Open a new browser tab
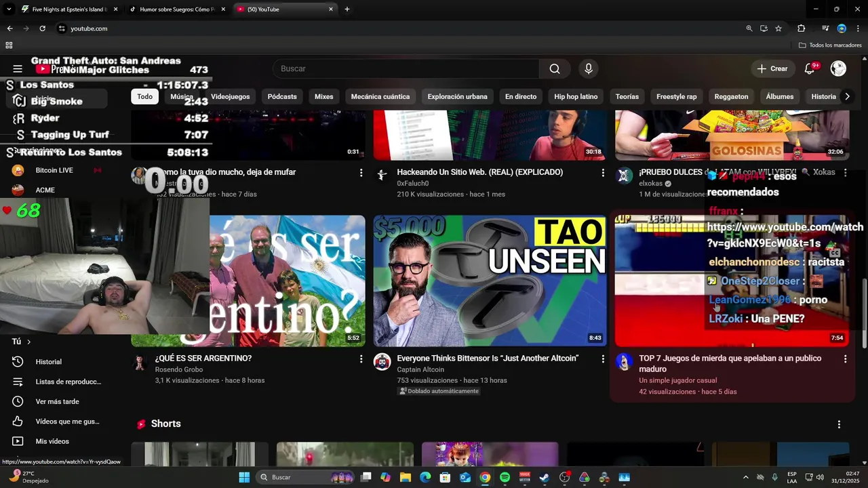 click(347, 9)
